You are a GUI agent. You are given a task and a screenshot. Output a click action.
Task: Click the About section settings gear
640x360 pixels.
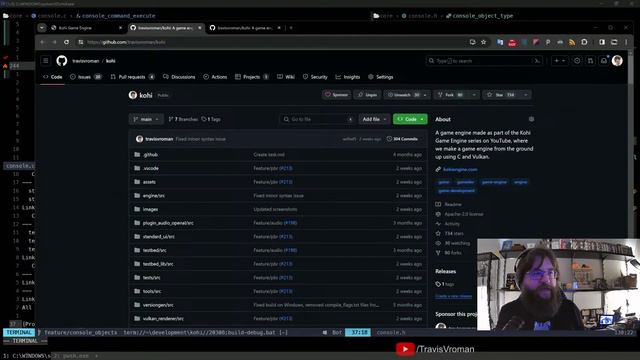coord(531,119)
